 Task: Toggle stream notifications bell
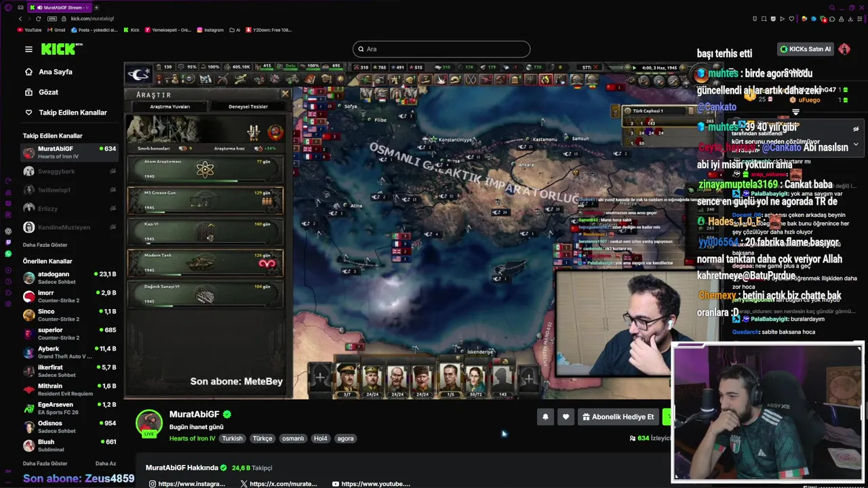coord(545,417)
